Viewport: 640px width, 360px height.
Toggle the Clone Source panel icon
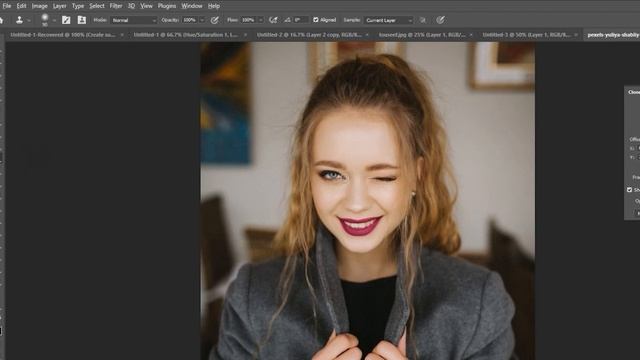pos(82,20)
